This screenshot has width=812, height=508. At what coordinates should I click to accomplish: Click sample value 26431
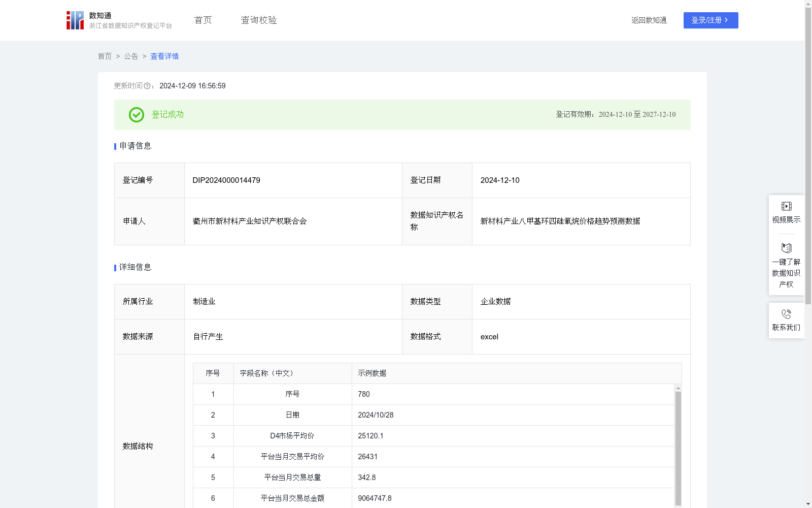(x=367, y=457)
